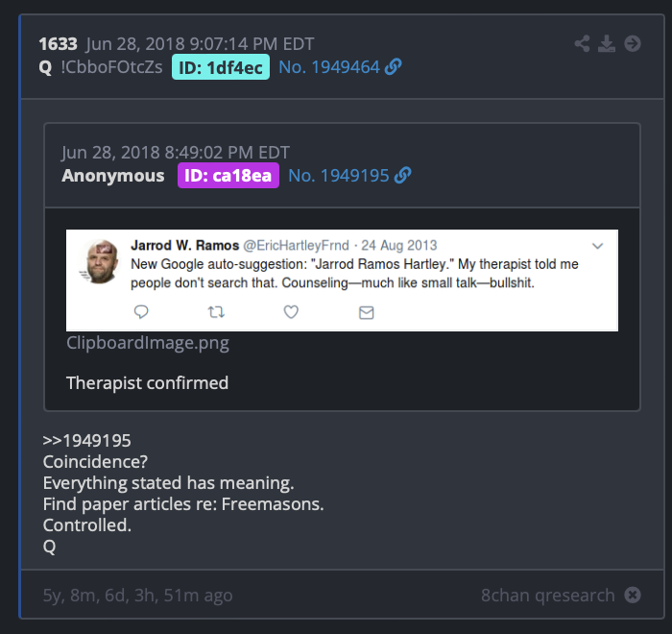Open post via the right-arrow circle icon
Viewport: 672px width, 634px height.
[x=633, y=44]
